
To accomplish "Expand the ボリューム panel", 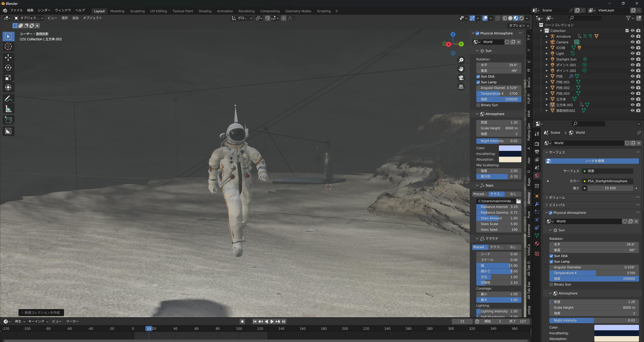I will pyautogui.click(x=547, y=198).
